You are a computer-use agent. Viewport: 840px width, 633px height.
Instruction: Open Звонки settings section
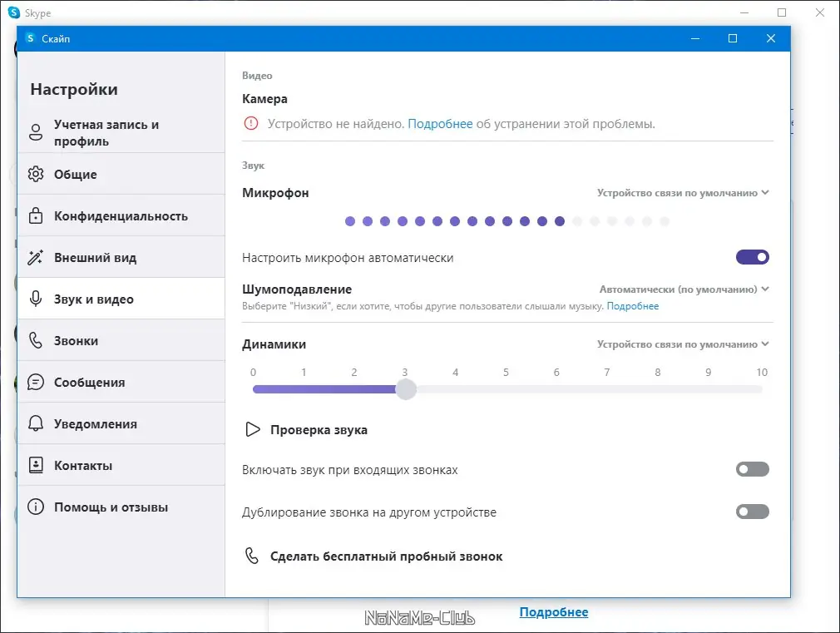click(x=121, y=340)
